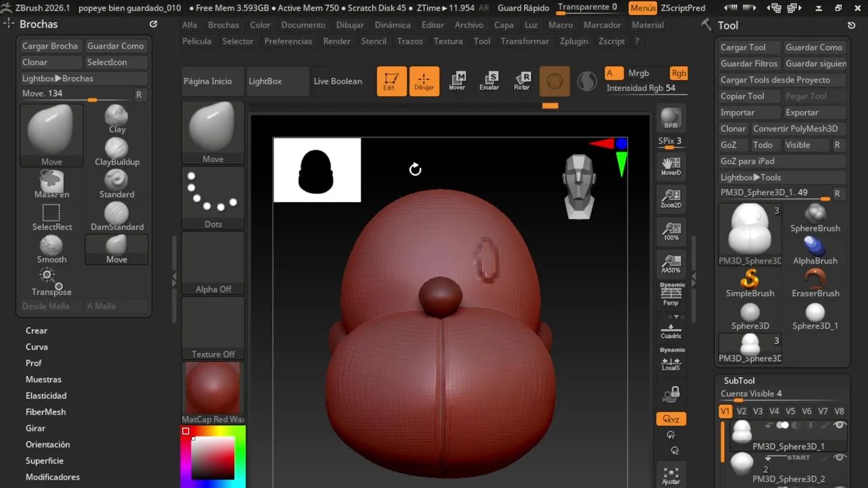Click the Zoom2D icon
868x488 pixels.
tap(671, 199)
